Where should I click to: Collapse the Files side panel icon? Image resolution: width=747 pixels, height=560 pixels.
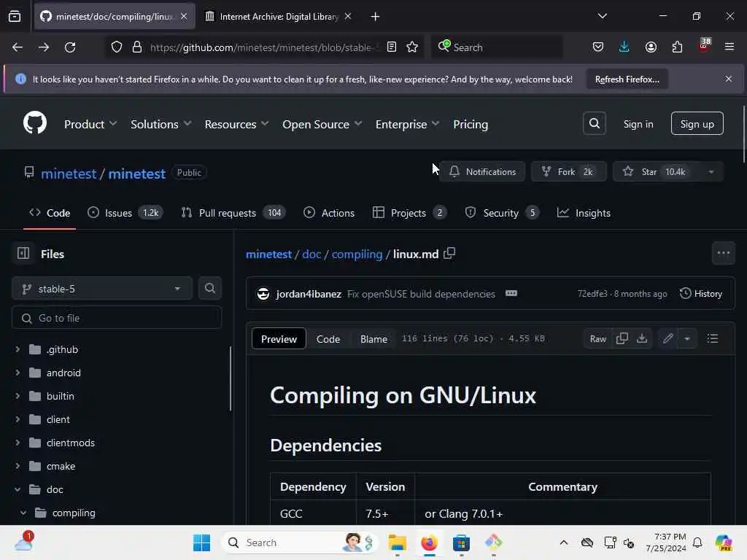(x=23, y=253)
